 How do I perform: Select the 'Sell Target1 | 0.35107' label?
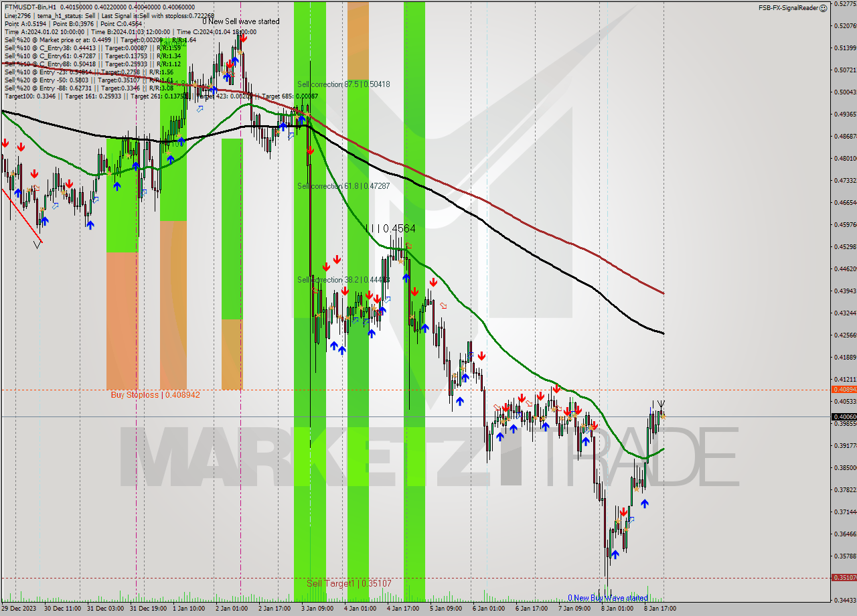pos(349,584)
